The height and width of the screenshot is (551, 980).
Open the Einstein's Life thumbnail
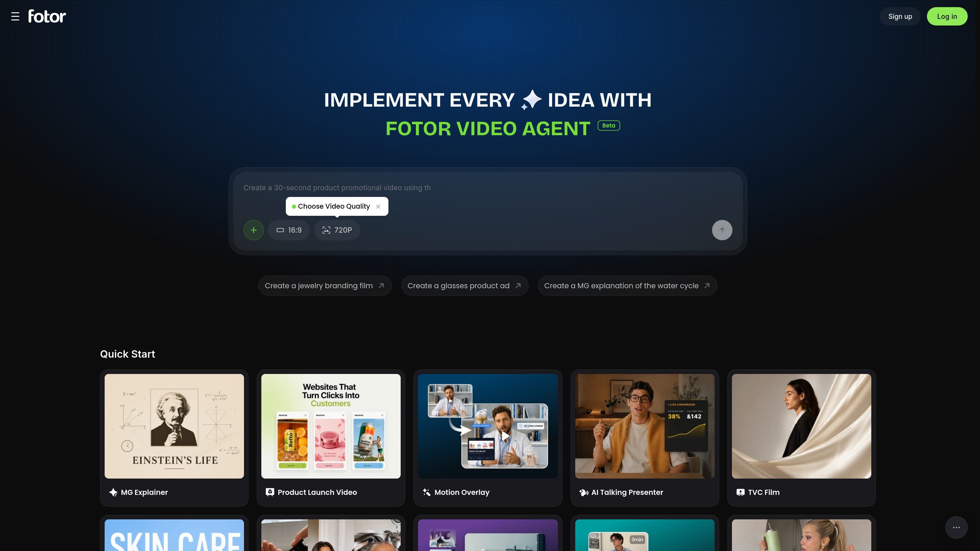coord(174,426)
